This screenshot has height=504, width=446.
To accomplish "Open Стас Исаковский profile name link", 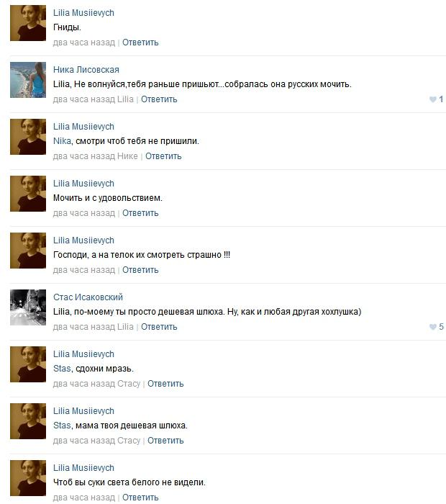I will pyautogui.click(x=88, y=297).
